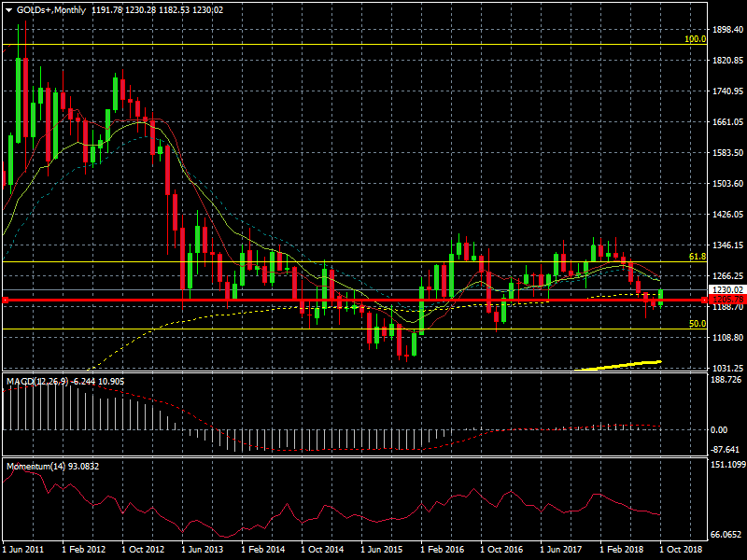Viewport: 747px width, 560px height.
Task: Click the red 1205.78 price tag
Action: (725, 300)
